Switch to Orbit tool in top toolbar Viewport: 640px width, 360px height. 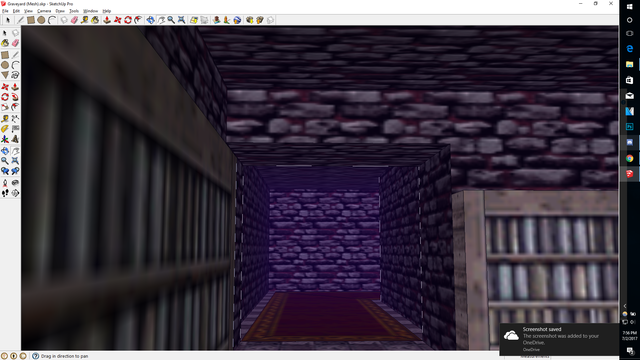pyautogui.click(x=150, y=20)
